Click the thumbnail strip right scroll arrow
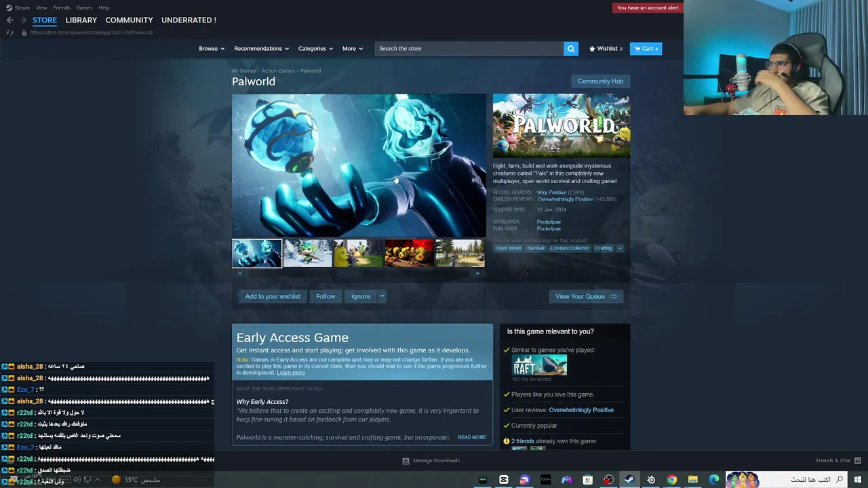 pyautogui.click(x=478, y=273)
